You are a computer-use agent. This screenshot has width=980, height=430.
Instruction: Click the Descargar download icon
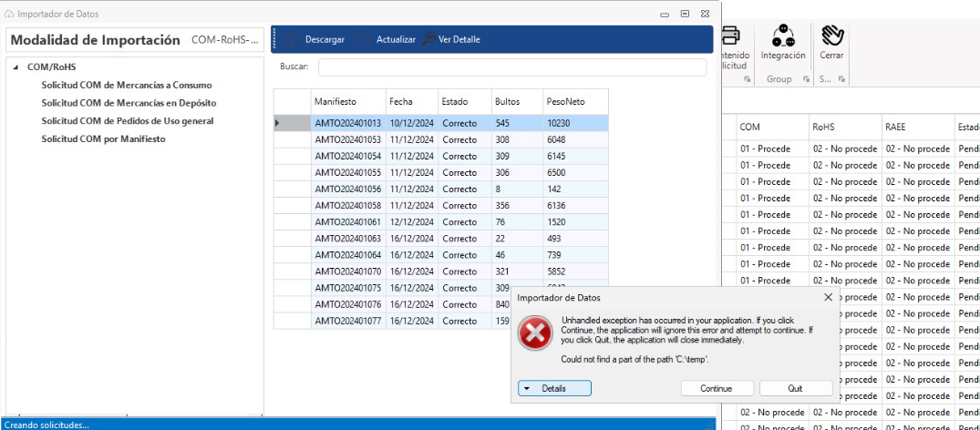(293, 39)
